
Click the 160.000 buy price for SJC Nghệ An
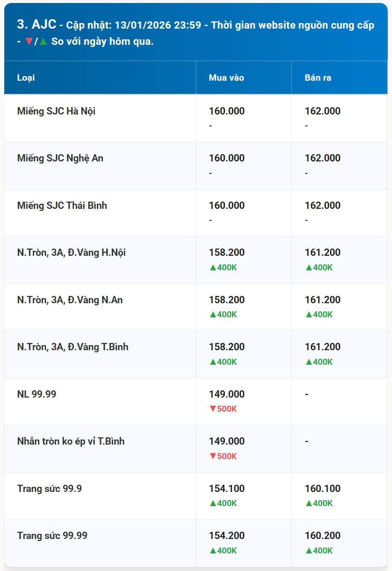227,158
